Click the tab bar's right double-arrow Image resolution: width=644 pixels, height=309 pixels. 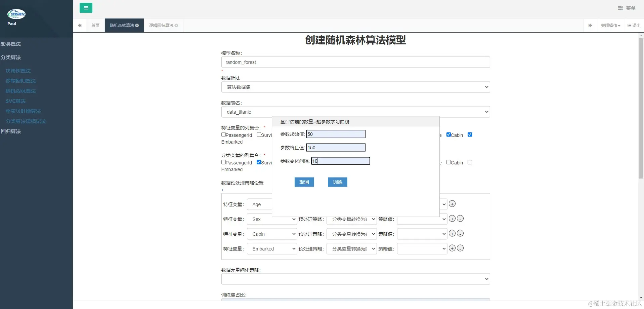coord(590,26)
